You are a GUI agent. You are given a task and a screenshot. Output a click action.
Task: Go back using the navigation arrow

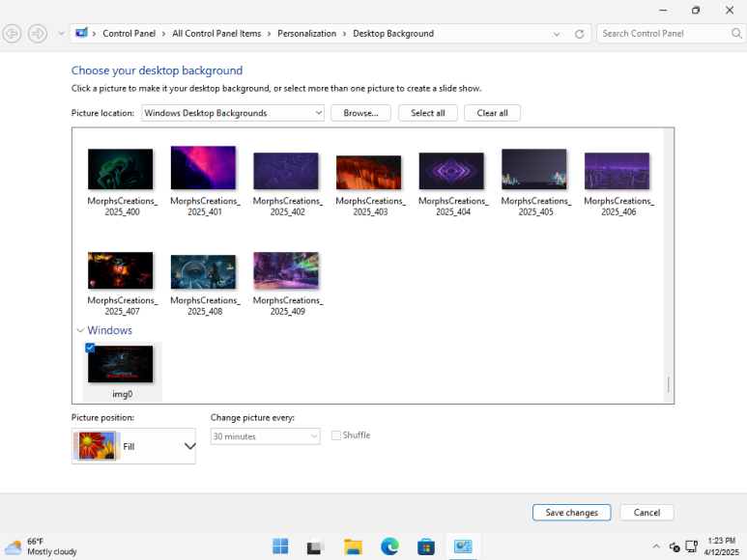12,34
